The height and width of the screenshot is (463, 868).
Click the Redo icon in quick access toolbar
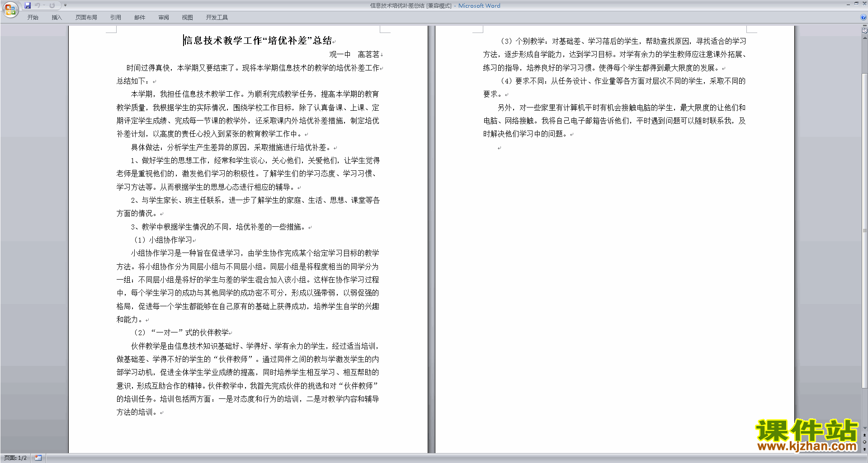click(52, 5)
